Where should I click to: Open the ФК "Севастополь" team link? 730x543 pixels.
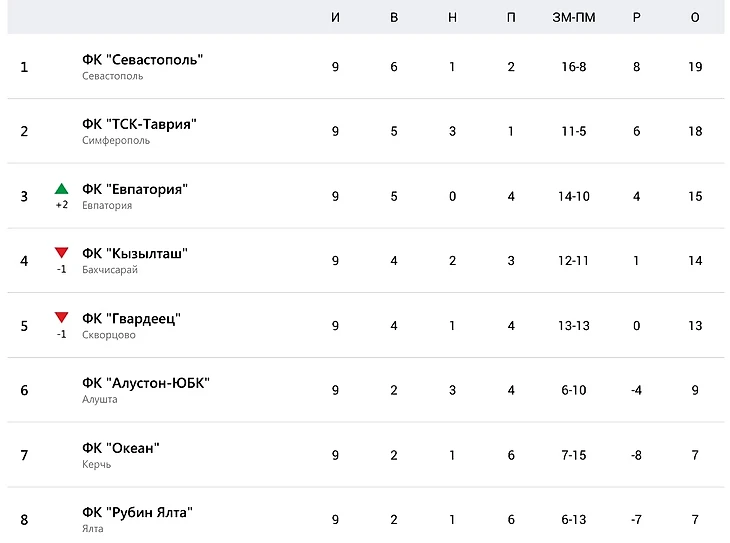point(143,60)
